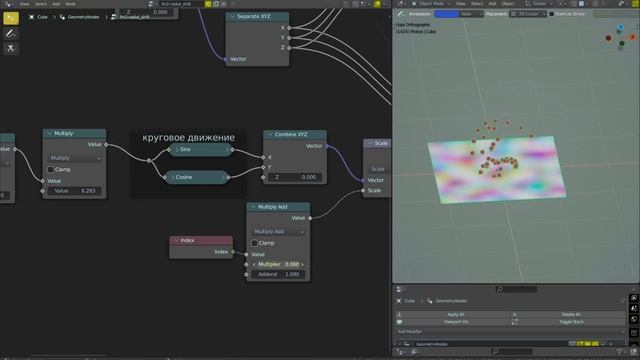Expand the collapsed Sine node

click(177, 149)
